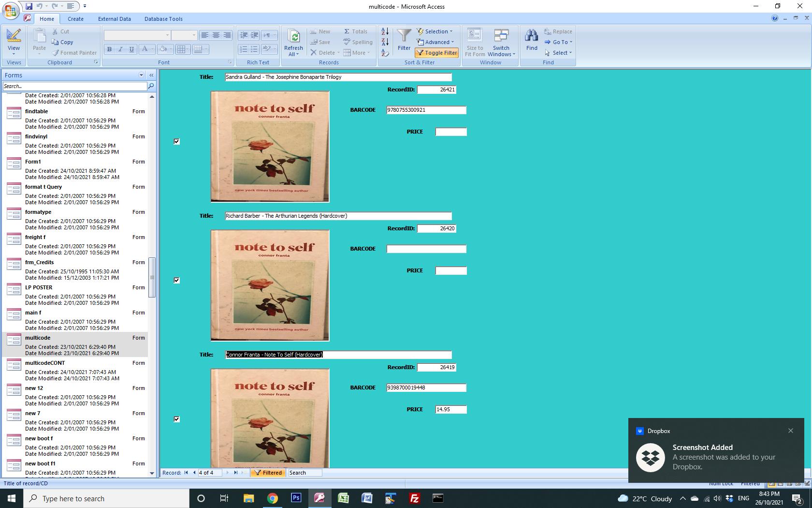The width and height of the screenshot is (812, 508).
Task: Click bulleted list icon in Rich Text
Action: tap(255, 49)
